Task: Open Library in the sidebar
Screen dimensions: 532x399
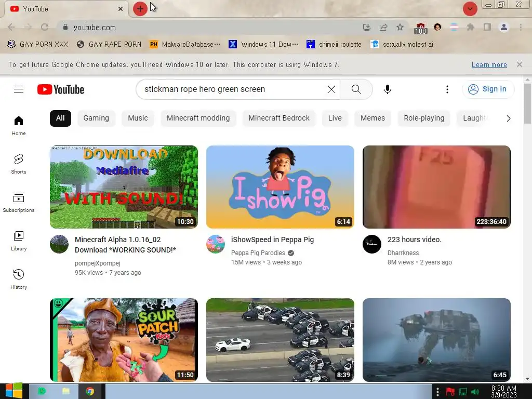Action: (x=19, y=241)
